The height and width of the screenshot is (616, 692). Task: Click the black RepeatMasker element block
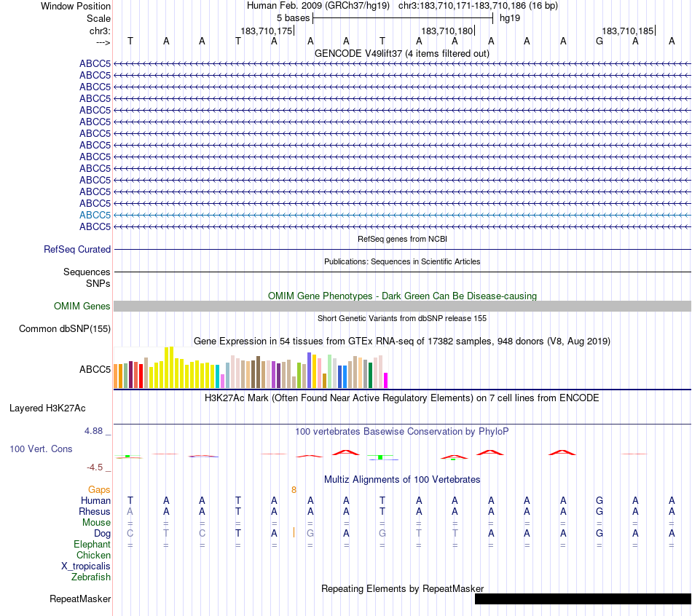pos(583,599)
